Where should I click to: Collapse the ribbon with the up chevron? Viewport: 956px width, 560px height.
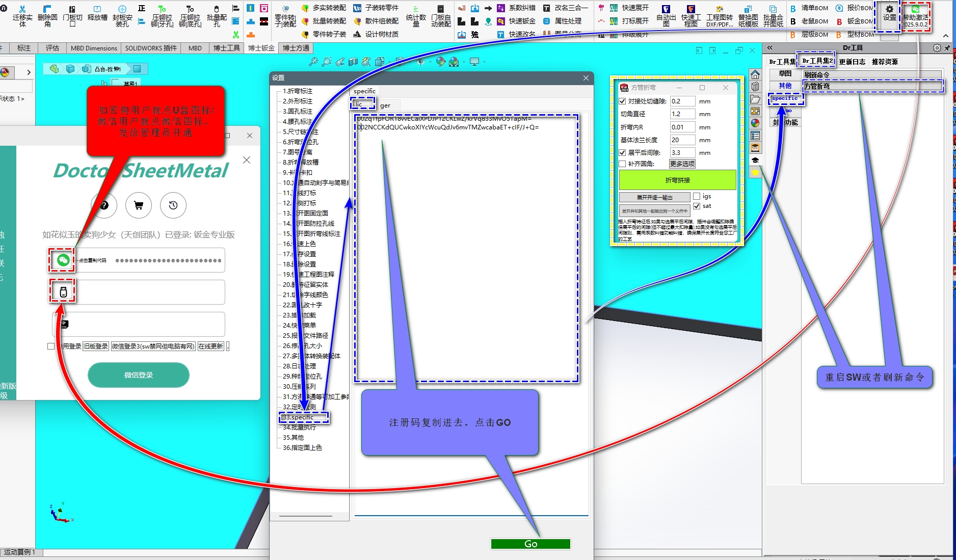[946, 36]
